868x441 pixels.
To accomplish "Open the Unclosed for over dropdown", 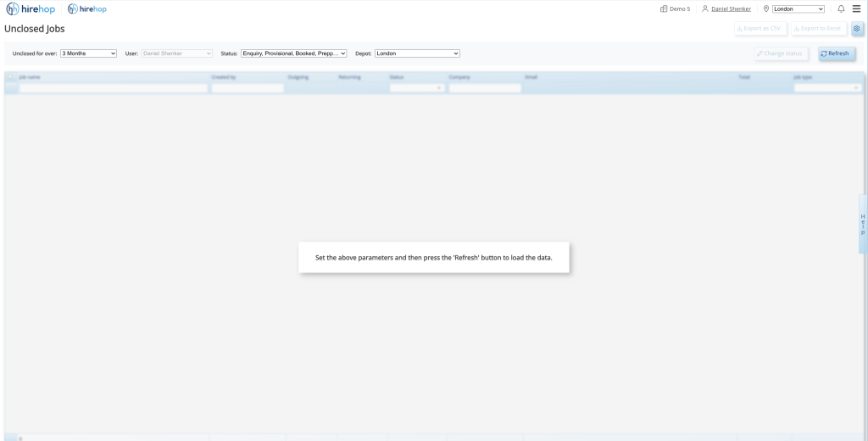I will (x=88, y=53).
